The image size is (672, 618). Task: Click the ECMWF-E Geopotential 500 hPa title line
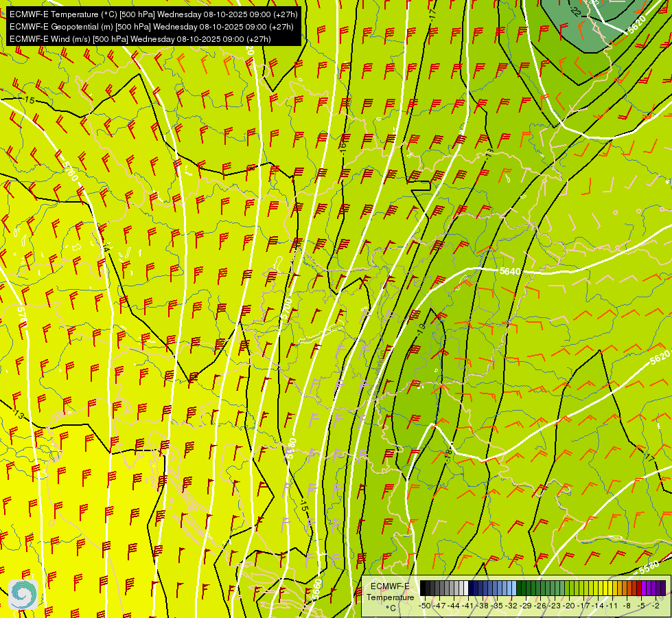click(151, 27)
